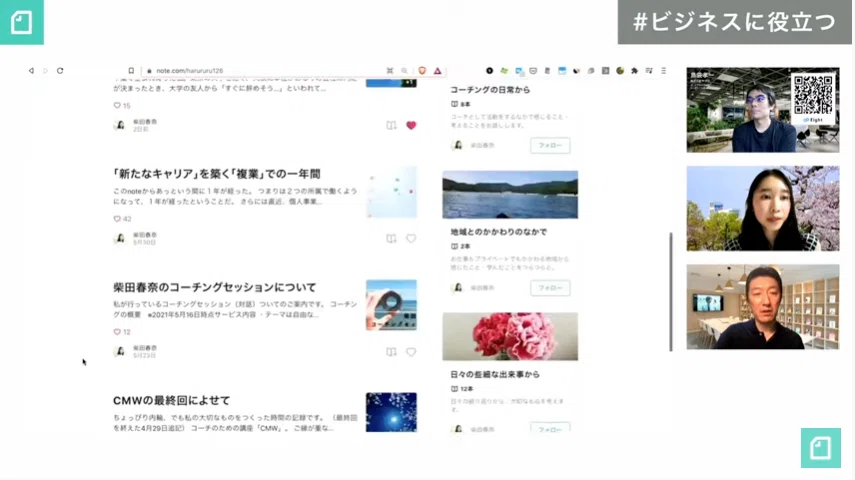Click the Pocket extension icon

pos(533,71)
